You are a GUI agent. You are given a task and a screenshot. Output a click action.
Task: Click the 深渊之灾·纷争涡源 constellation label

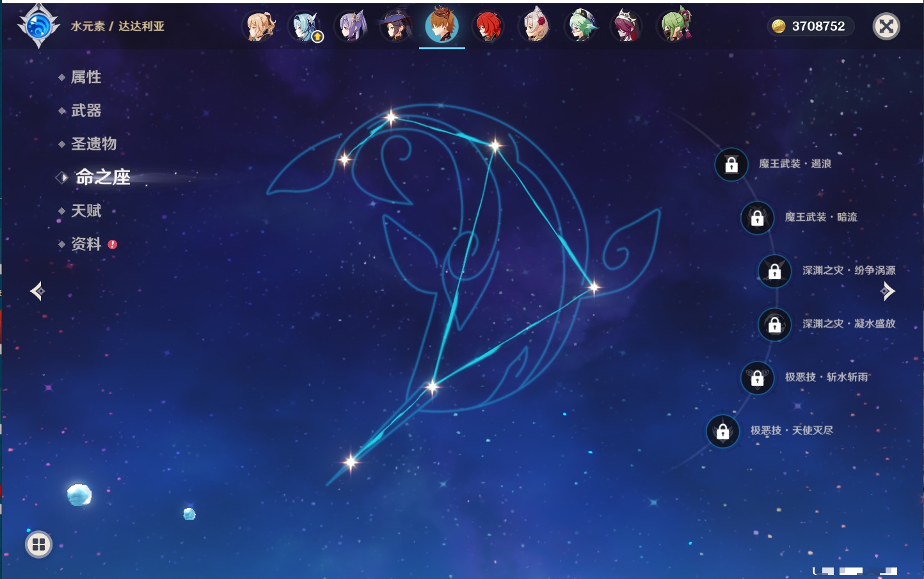849,271
